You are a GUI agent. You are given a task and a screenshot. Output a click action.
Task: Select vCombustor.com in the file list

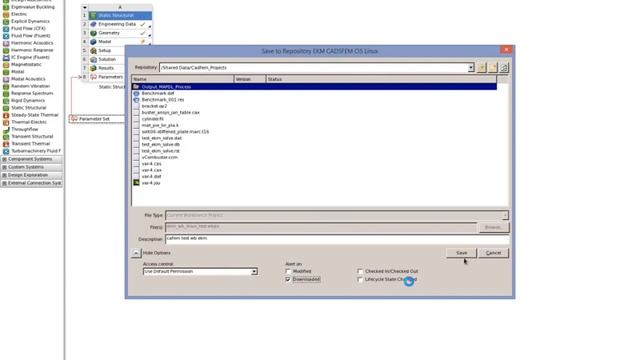click(x=160, y=157)
